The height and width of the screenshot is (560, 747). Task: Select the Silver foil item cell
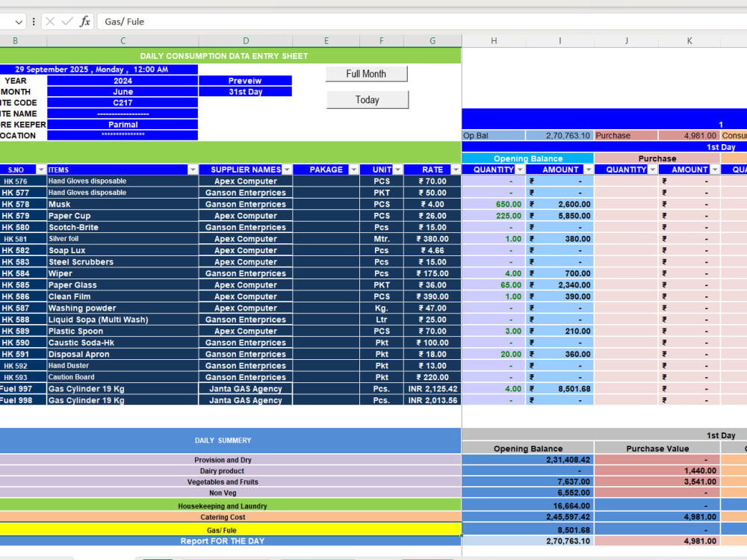tap(123, 239)
